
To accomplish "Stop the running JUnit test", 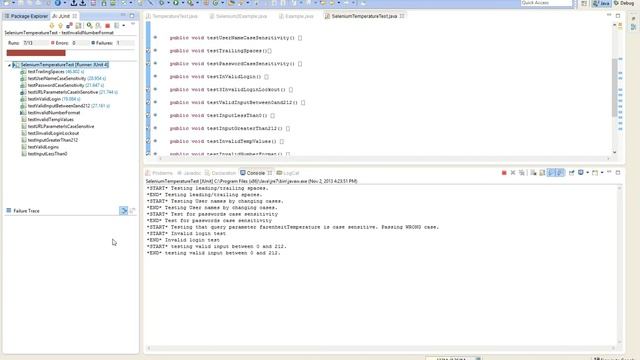I will (107, 26).
